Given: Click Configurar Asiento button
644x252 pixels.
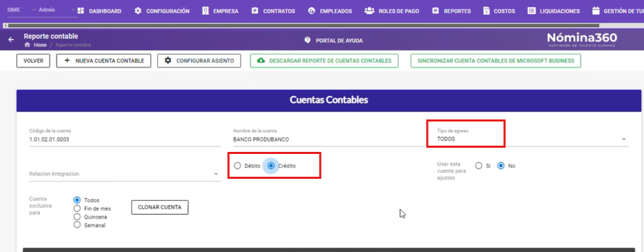Looking at the screenshot, I should click(x=199, y=61).
